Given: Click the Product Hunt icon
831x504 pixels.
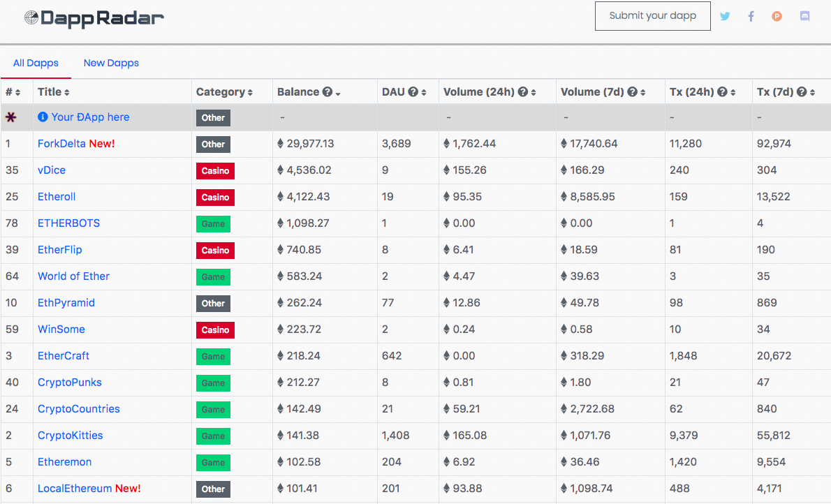Looking at the screenshot, I should pos(777,16).
